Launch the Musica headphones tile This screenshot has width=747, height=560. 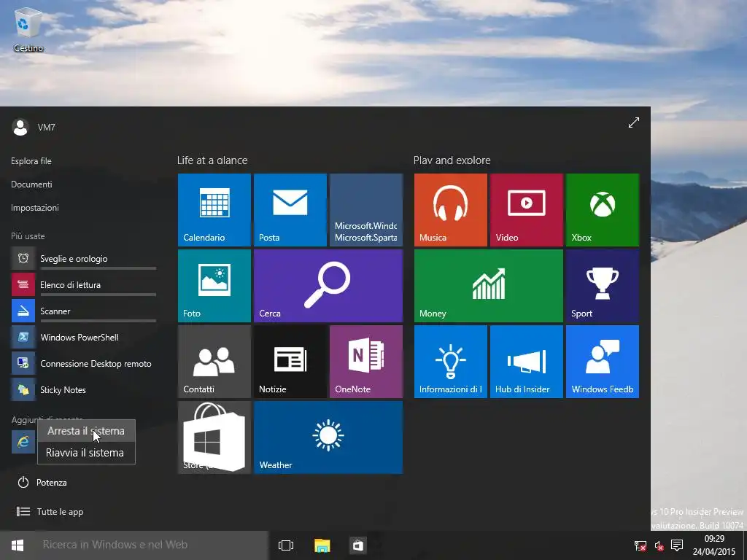451,210
